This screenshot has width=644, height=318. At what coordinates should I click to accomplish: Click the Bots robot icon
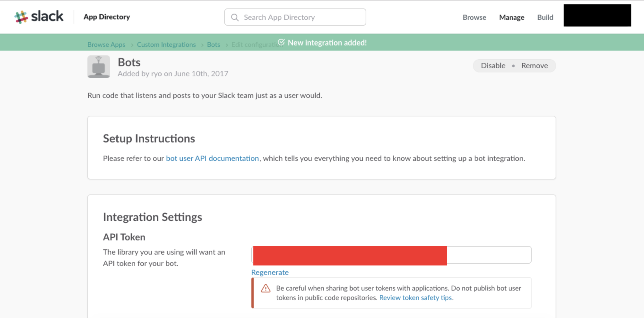tap(99, 66)
